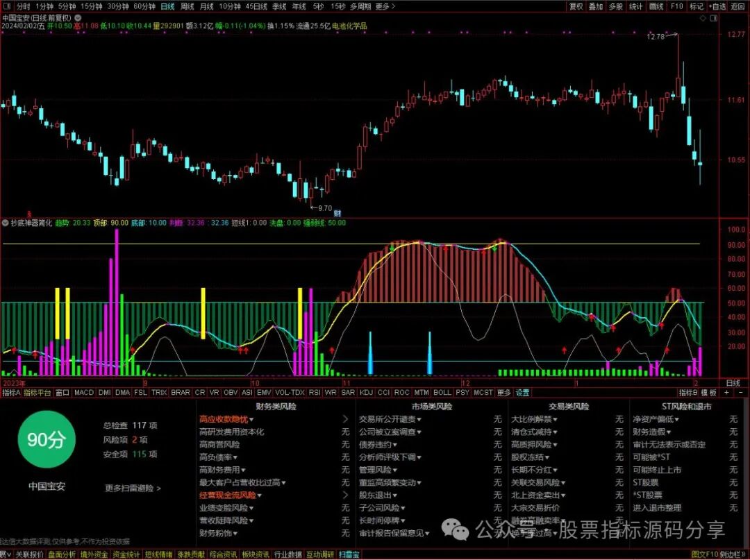
Task: Open the 模板 template button
Action: point(709,392)
